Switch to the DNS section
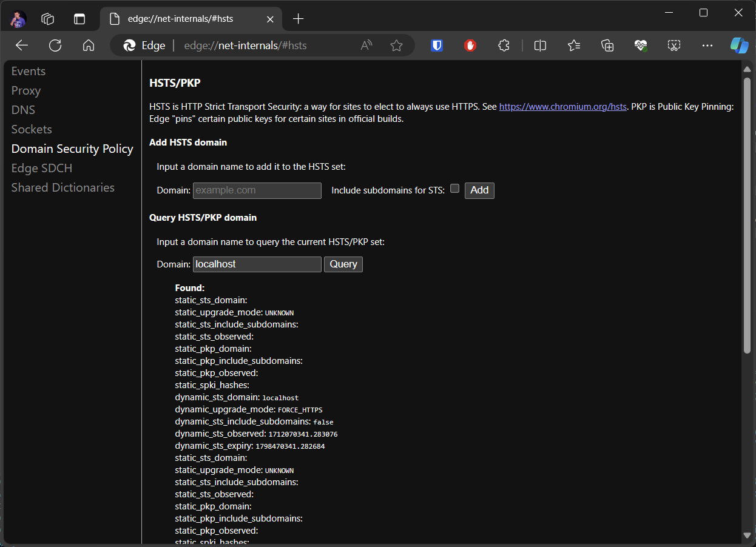Viewport: 756px width, 547px height. [23, 110]
